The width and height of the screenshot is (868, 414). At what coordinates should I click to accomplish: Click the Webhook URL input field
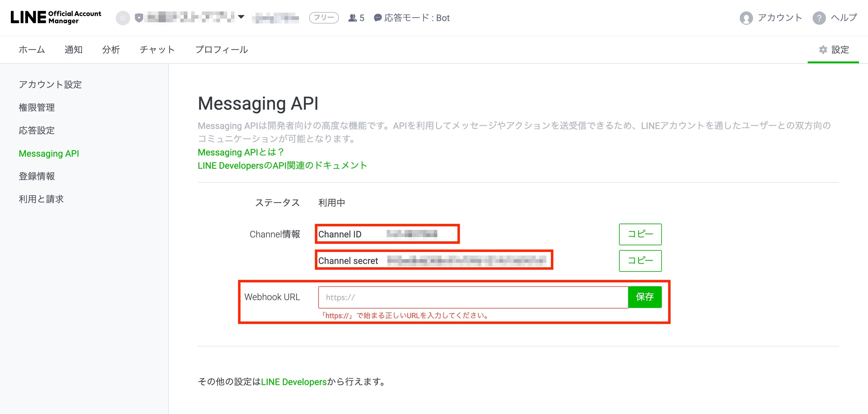(473, 297)
